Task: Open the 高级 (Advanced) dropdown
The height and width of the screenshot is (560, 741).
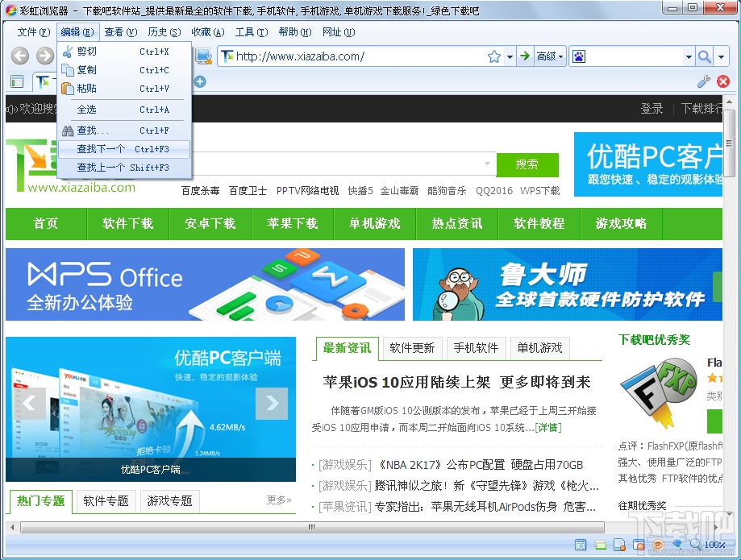Action: pyautogui.click(x=550, y=56)
